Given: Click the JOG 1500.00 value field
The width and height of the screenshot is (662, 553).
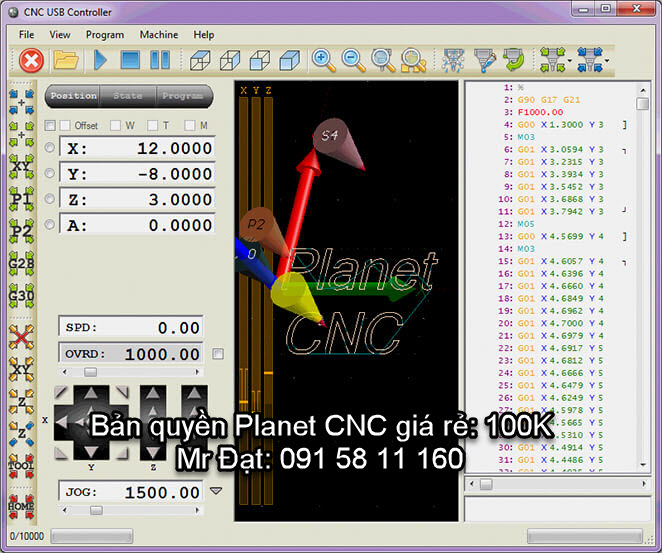Looking at the screenshot, I should [131, 492].
